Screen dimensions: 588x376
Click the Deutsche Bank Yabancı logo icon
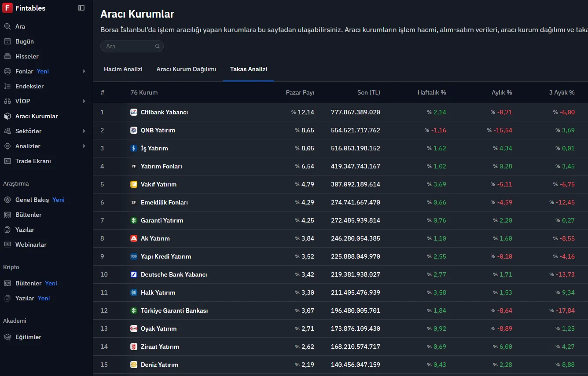pyautogui.click(x=134, y=274)
